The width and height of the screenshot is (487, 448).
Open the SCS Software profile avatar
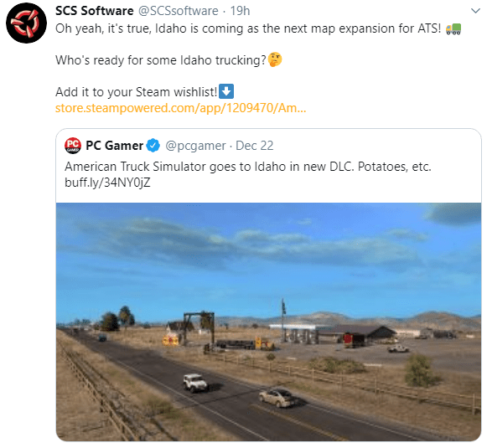[26, 23]
